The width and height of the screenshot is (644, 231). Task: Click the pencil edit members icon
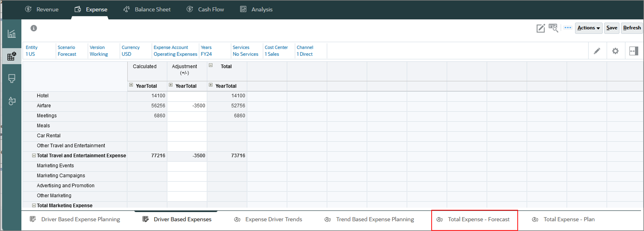click(597, 51)
